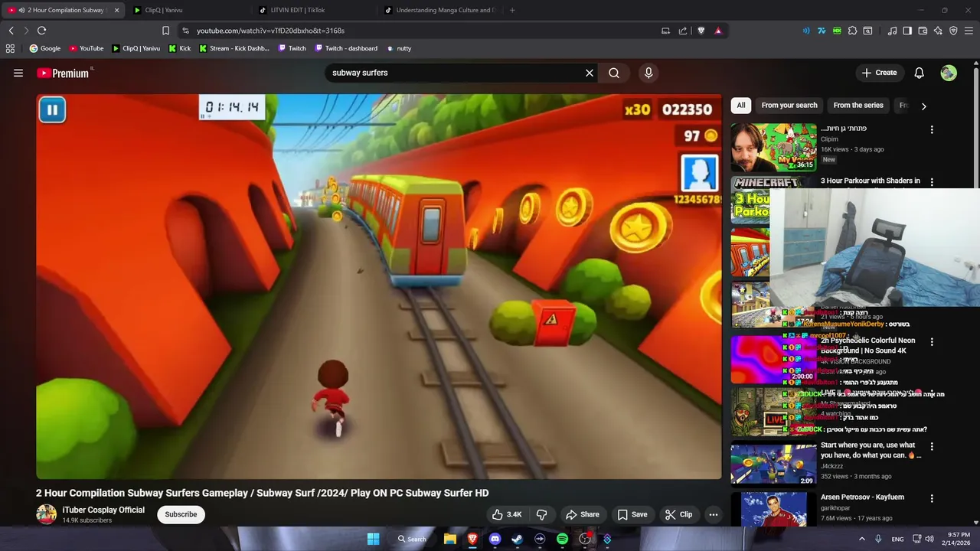Select the From your search chip

click(789, 106)
